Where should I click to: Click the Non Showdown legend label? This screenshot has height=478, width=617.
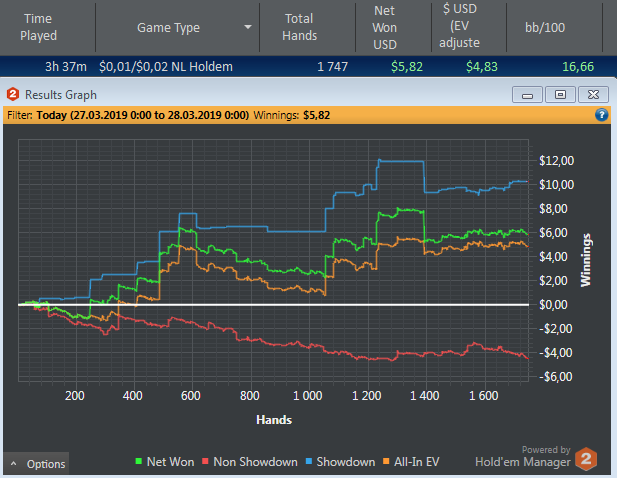(x=255, y=461)
